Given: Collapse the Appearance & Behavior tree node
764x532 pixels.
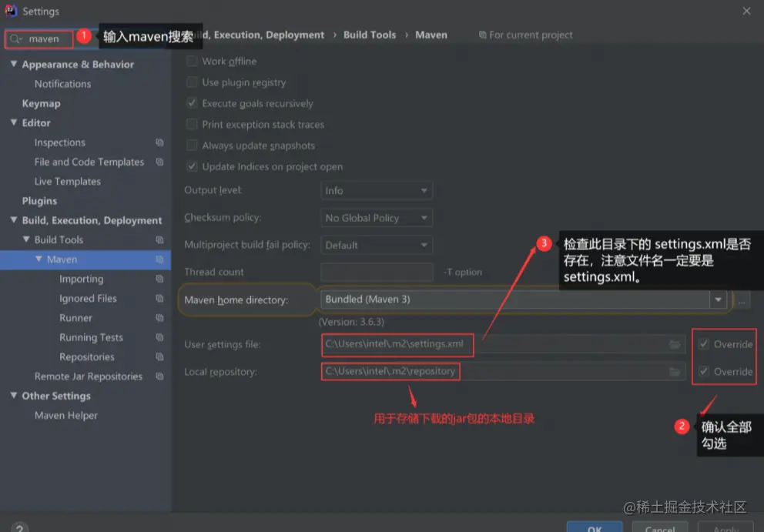Looking at the screenshot, I should (14, 64).
